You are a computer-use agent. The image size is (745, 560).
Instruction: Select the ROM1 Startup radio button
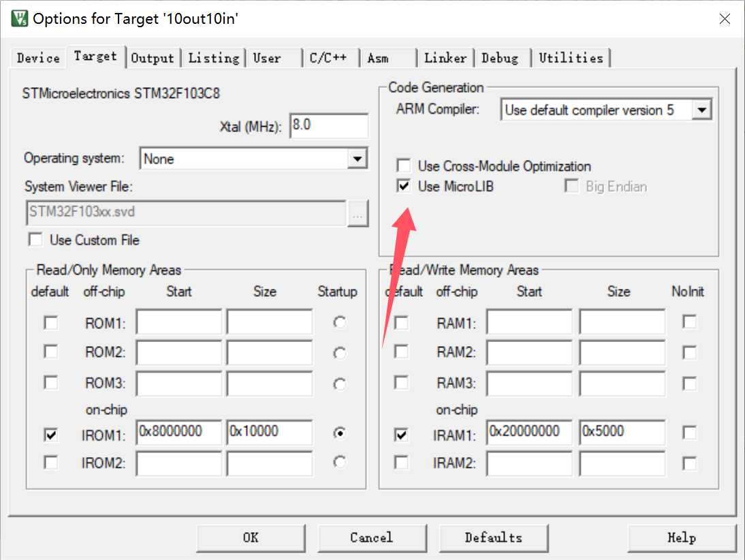pos(339,323)
